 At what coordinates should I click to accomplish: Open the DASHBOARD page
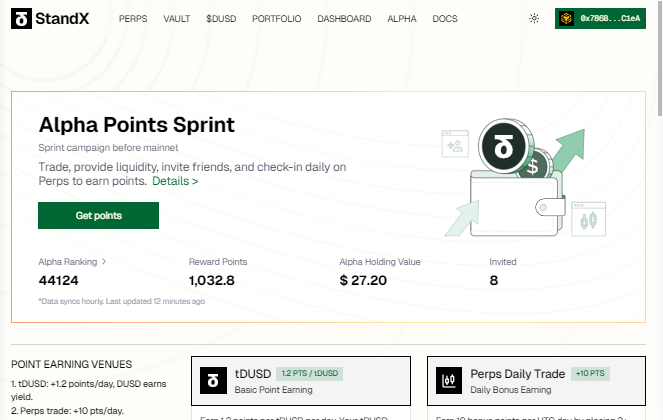[x=344, y=19]
